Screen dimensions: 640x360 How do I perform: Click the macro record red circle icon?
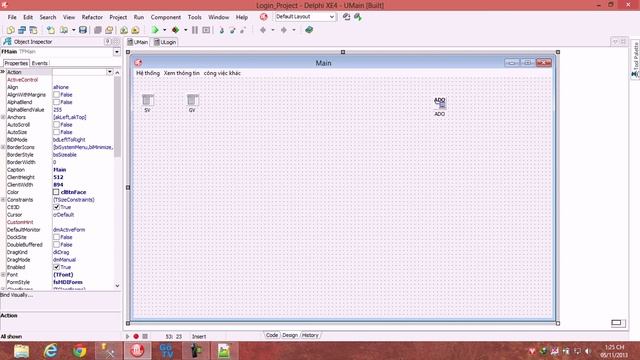coord(136,336)
